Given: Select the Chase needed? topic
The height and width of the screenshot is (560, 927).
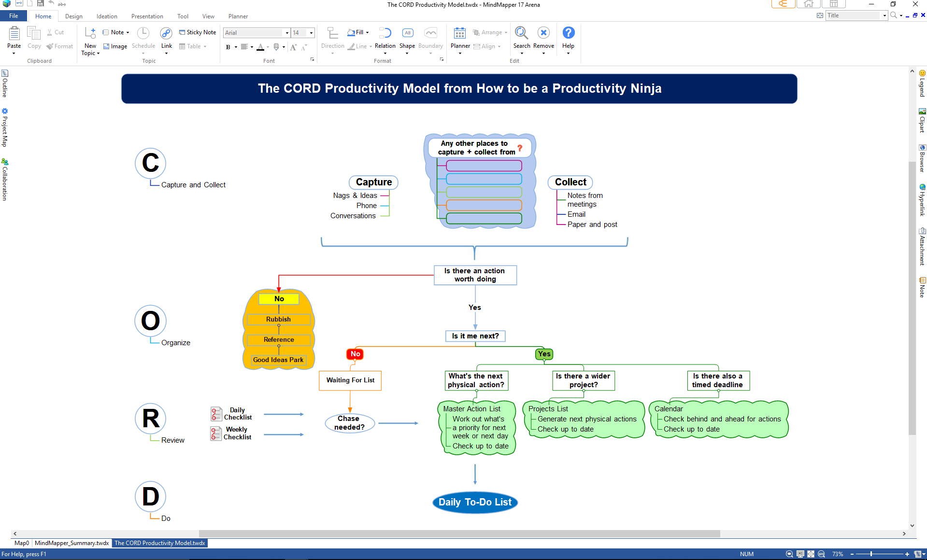Looking at the screenshot, I should 350,423.
